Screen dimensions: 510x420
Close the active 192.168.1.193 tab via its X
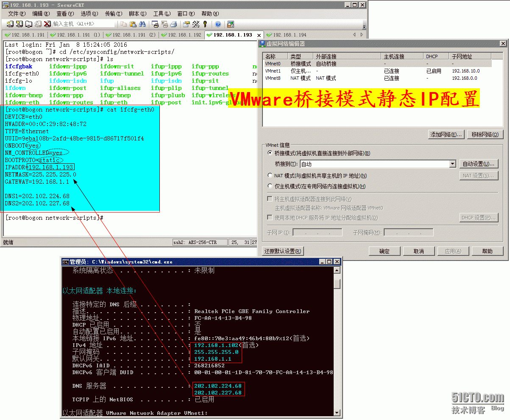pos(258,35)
